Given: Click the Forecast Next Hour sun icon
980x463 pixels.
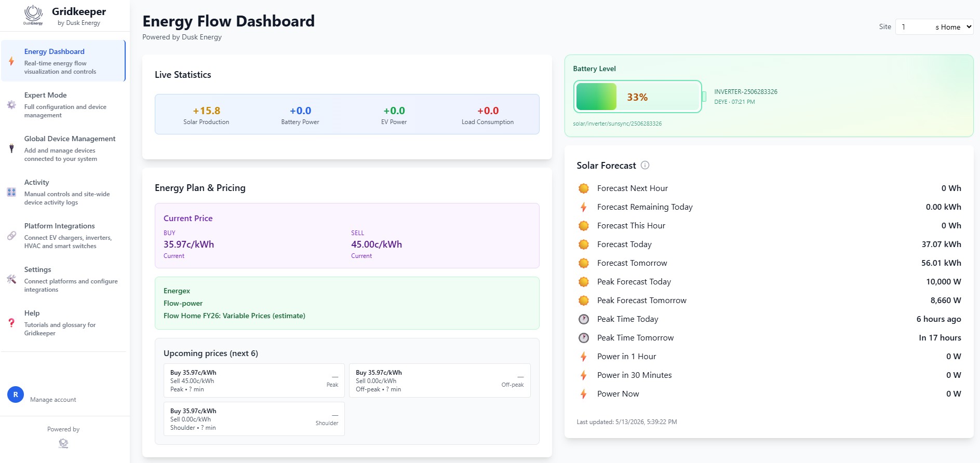Looking at the screenshot, I should 584,188.
